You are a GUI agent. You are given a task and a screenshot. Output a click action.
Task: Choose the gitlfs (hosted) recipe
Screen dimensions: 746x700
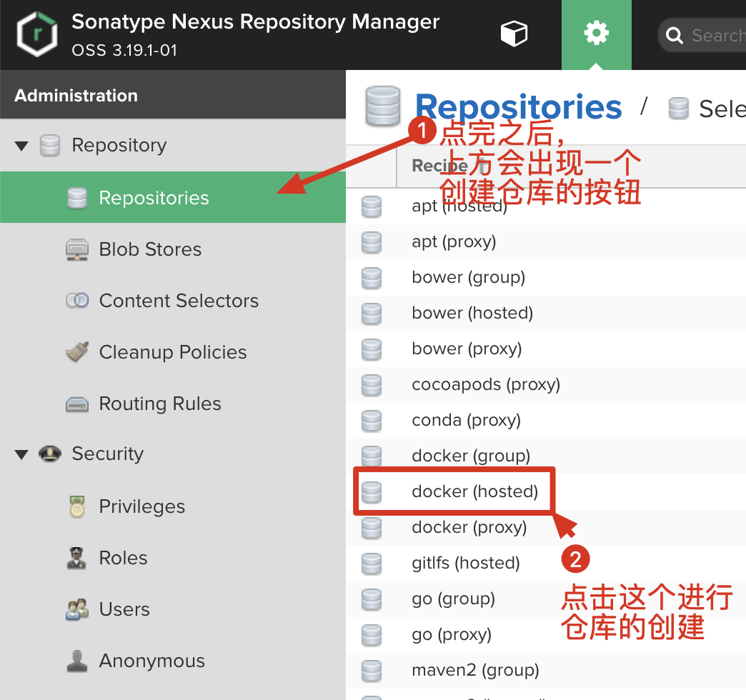[x=466, y=563]
